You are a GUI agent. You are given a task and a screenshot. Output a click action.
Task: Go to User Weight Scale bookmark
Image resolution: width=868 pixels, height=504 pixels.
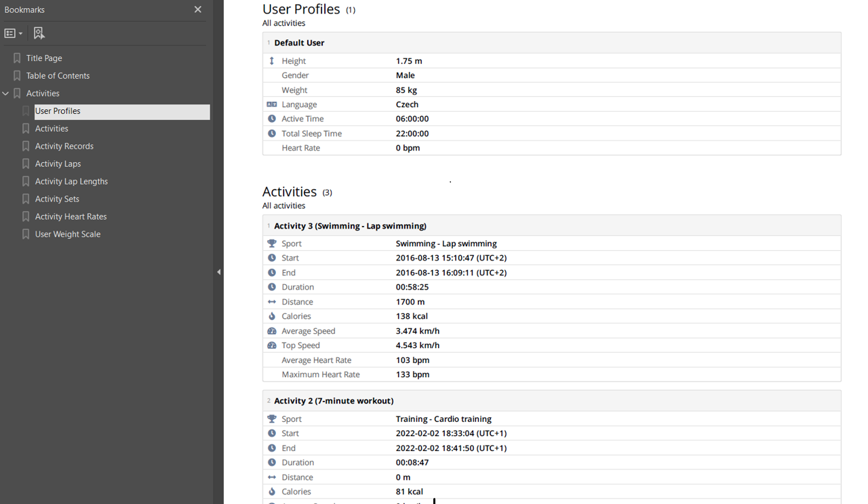pos(68,235)
